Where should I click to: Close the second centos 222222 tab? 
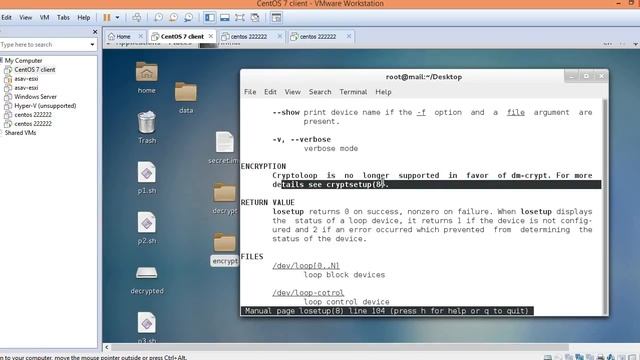click(x=349, y=36)
